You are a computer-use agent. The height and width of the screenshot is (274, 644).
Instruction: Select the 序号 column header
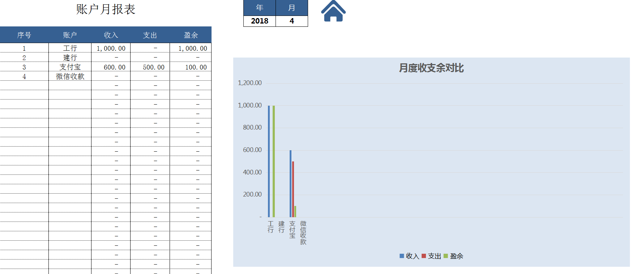coord(24,35)
